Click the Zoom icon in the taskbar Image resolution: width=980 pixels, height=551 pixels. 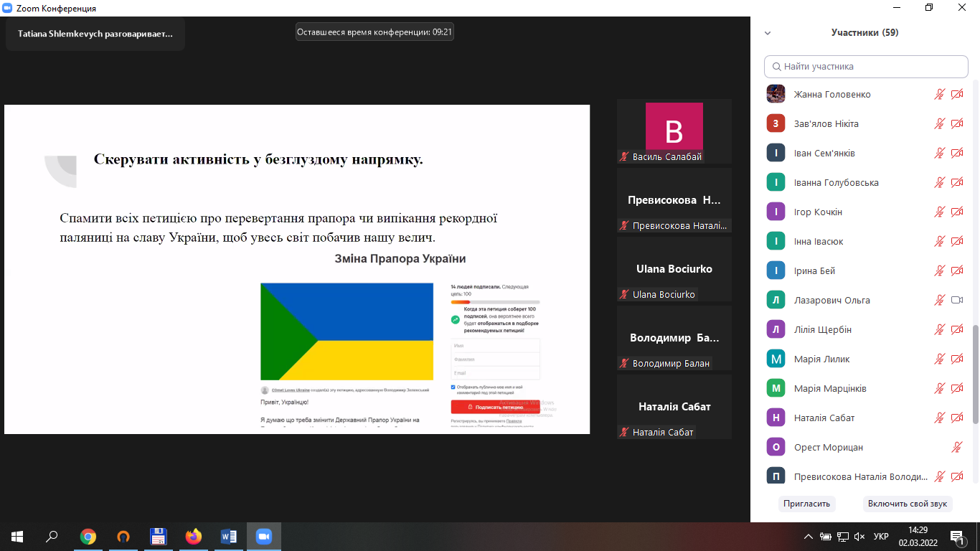pos(264,536)
